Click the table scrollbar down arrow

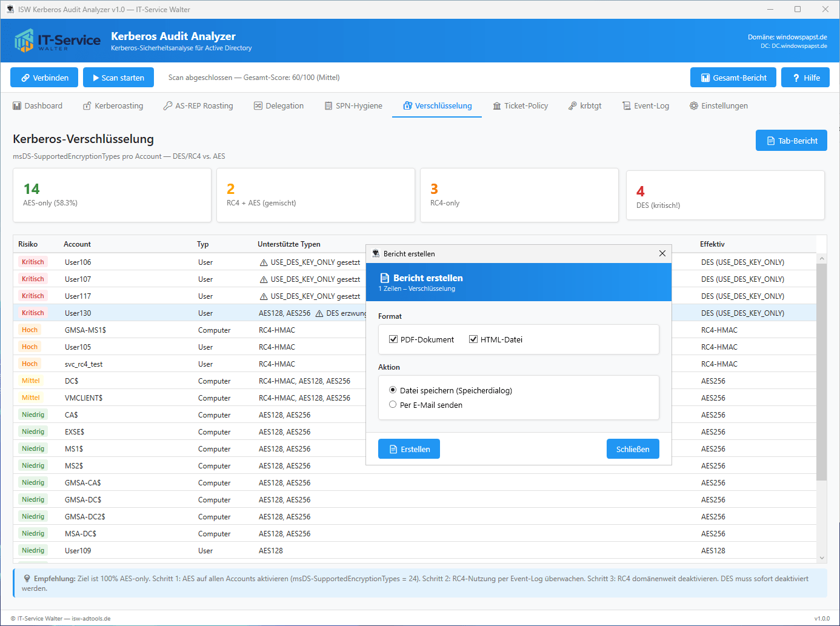(822, 558)
